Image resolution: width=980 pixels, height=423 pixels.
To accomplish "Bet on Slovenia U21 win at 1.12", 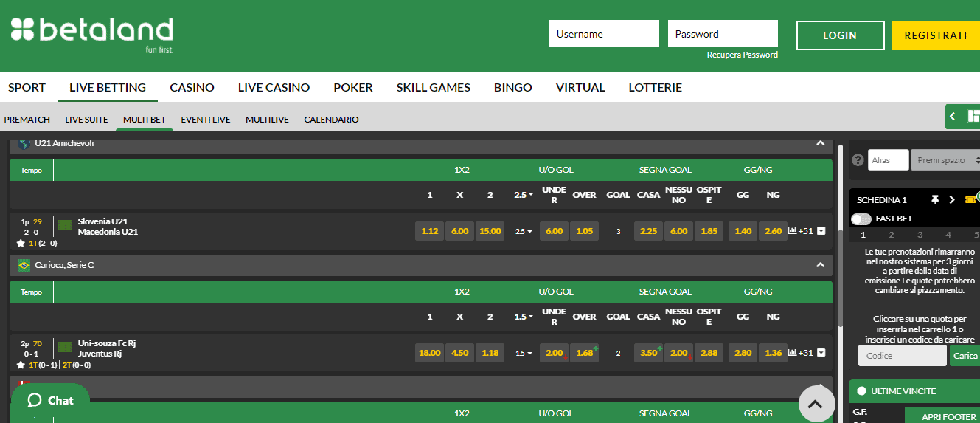I will (x=430, y=231).
